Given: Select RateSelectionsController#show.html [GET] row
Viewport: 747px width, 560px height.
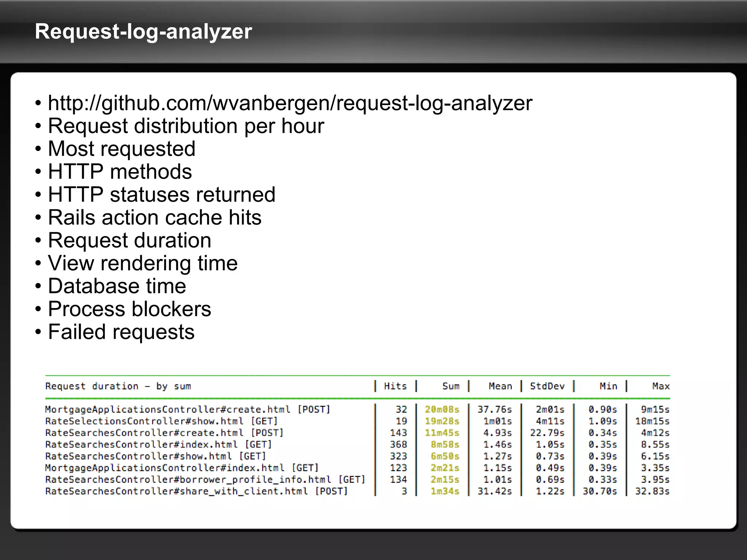Looking at the screenshot, I should tap(357, 421).
